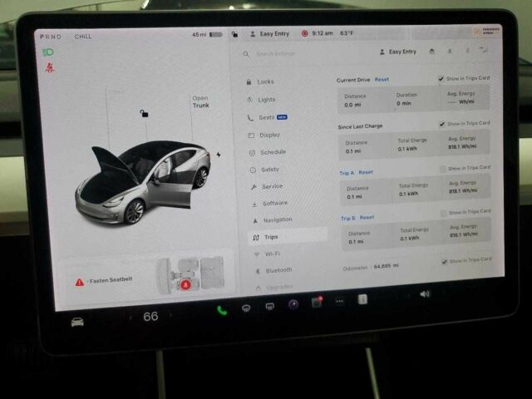This screenshot has width=532, height=399.
Task: Reset the Current Drive stats
Action: [382, 80]
